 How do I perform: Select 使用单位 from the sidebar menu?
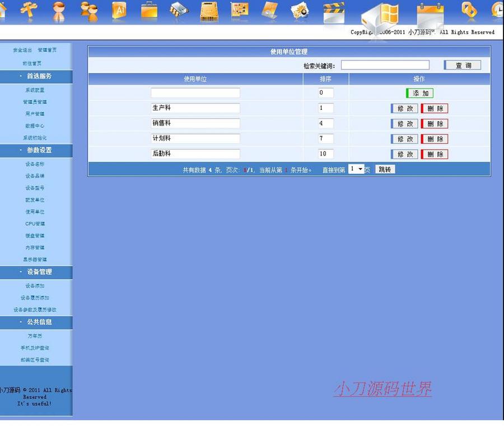pos(35,211)
